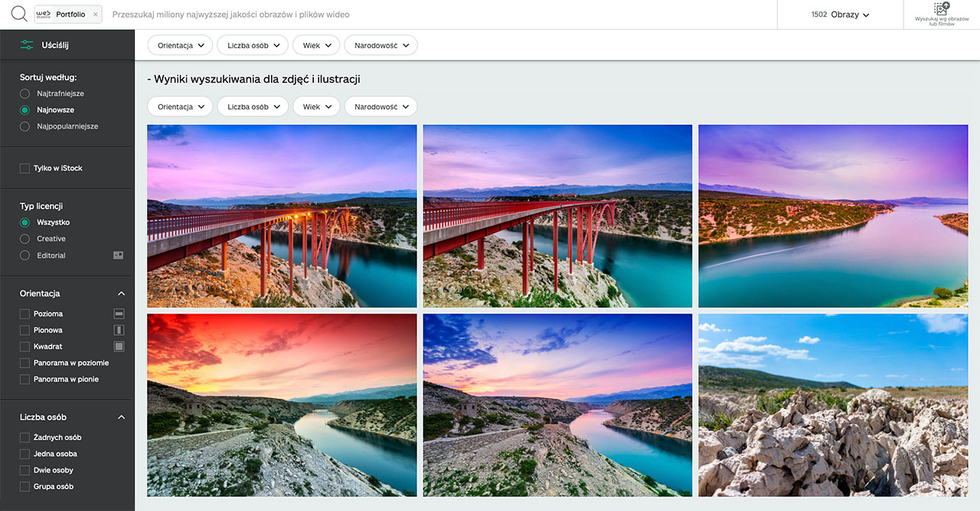Click the filter icon next to Uścislij
Screen dimensions: 980x511
click(x=28, y=44)
